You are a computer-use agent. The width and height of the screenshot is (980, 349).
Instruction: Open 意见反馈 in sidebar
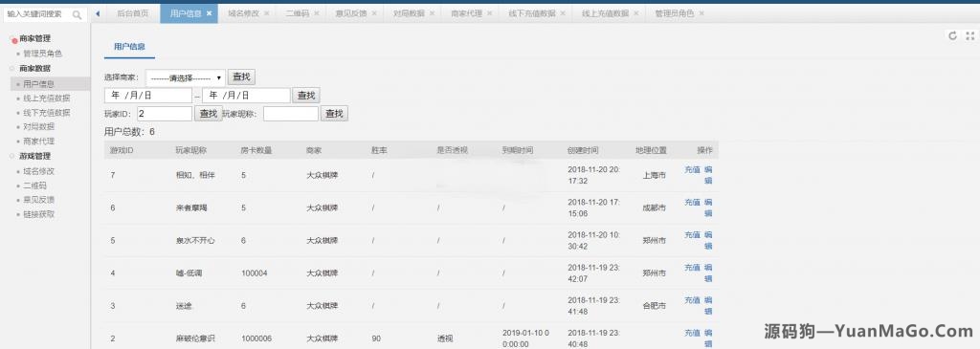38,200
